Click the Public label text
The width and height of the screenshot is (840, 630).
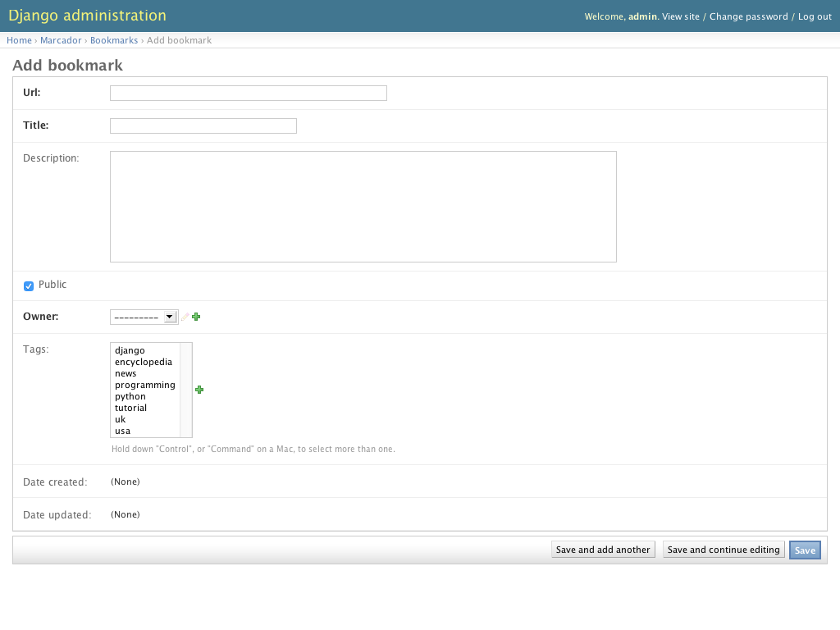[52, 285]
